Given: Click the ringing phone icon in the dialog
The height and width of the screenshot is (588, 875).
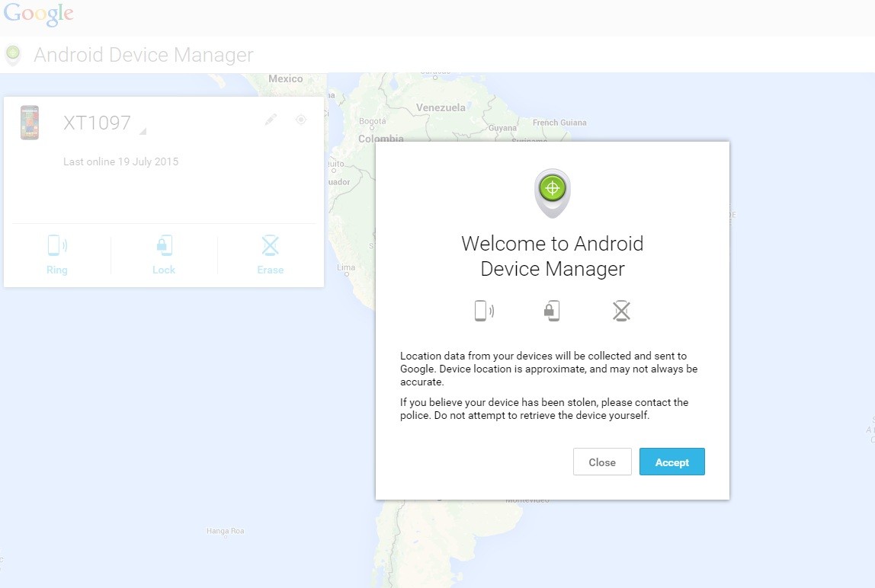Looking at the screenshot, I should (483, 310).
